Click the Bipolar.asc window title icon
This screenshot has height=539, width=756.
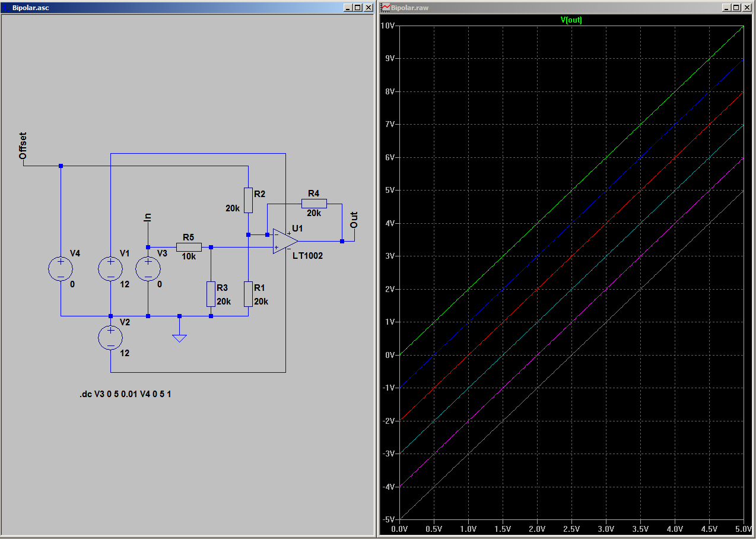pos(7,8)
